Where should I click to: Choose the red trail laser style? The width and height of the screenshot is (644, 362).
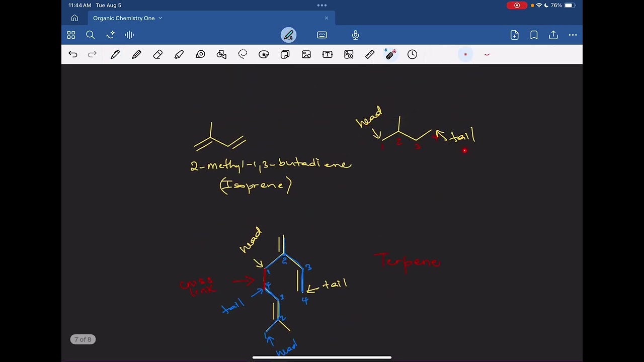click(x=487, y=54)
